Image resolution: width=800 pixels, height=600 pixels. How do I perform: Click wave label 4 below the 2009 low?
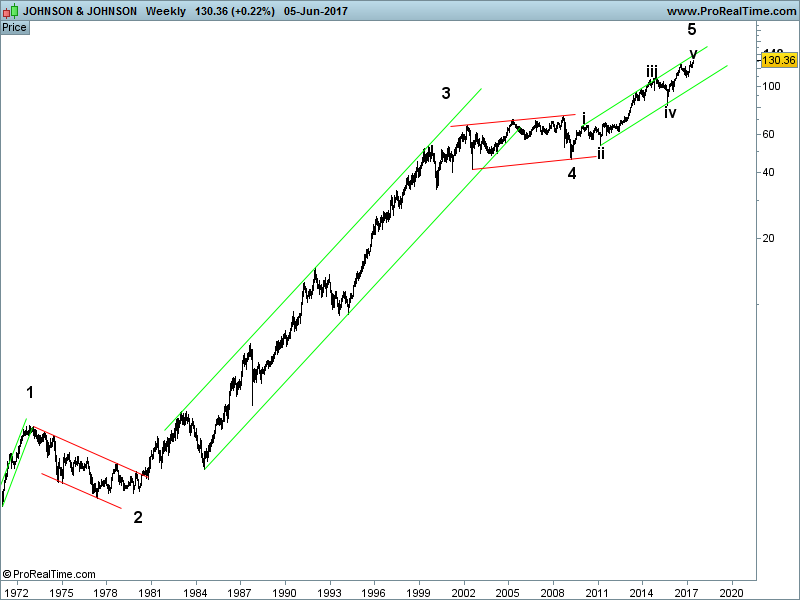[572, 173]
